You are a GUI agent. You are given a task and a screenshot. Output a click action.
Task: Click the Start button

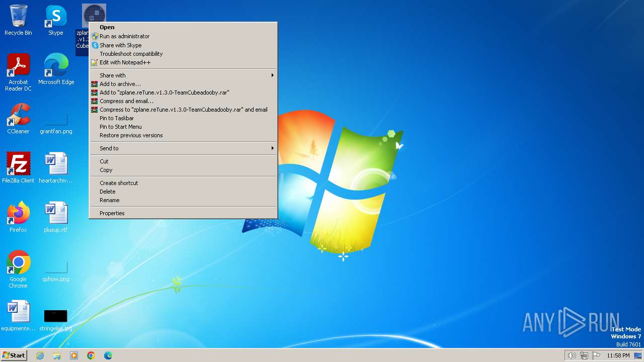click(14, 355)
